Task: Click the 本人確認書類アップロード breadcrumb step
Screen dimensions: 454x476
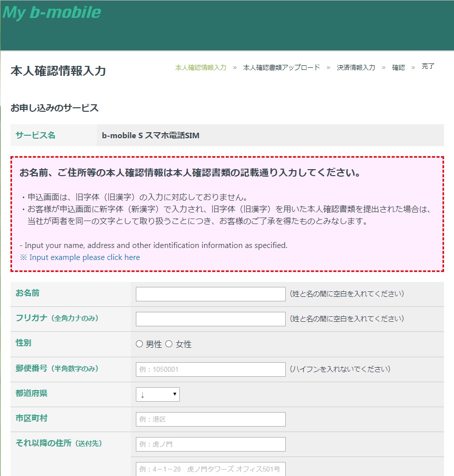Action: point(281,67)
